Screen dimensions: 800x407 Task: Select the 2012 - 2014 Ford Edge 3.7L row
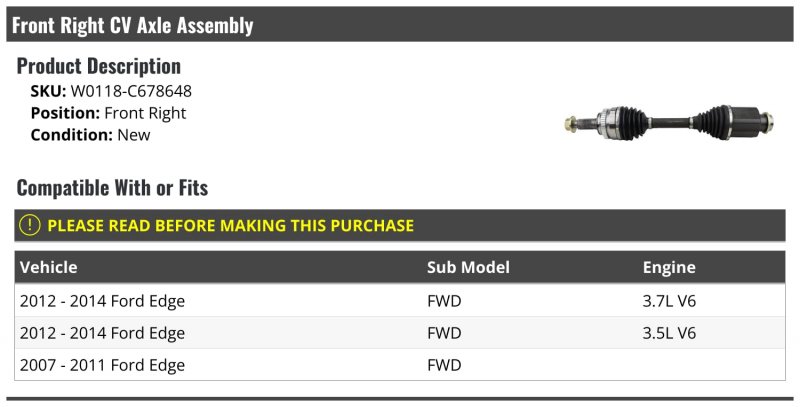pos(399,300)
